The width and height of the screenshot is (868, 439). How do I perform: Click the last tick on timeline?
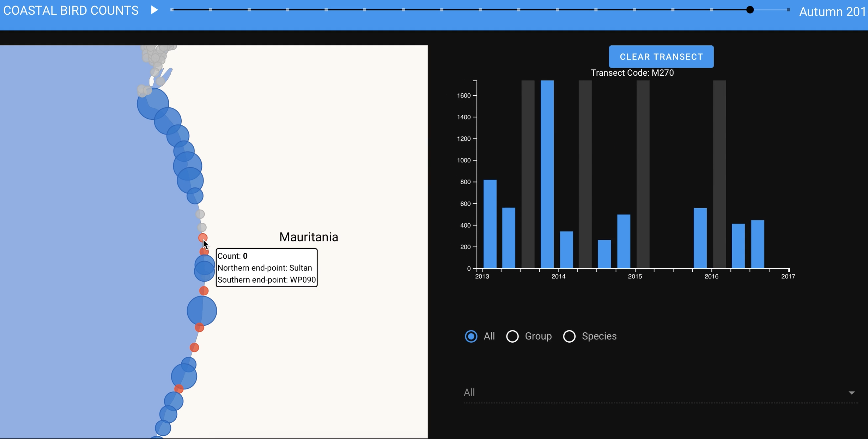(788, 10)
